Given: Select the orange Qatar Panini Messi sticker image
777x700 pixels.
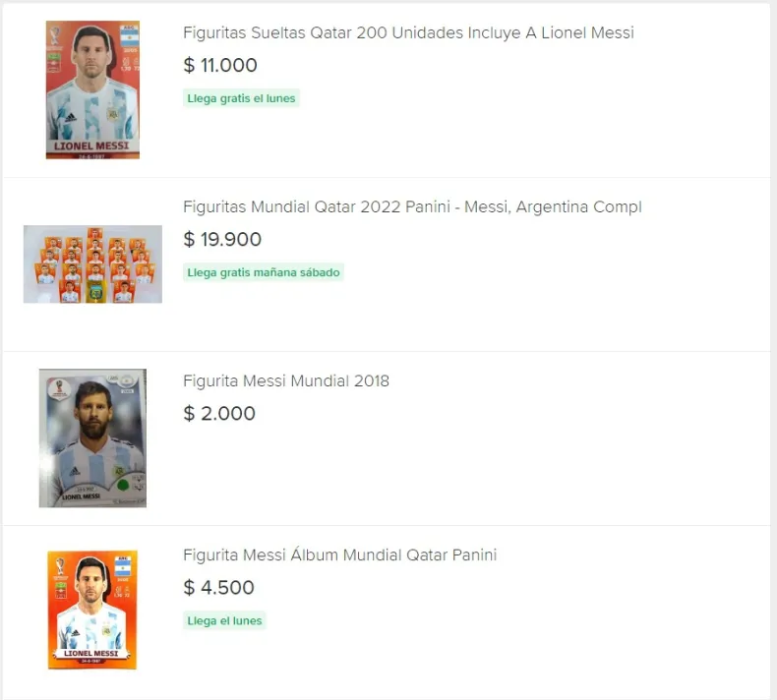Looking at the screenshot, I should (x=92, y=611).
